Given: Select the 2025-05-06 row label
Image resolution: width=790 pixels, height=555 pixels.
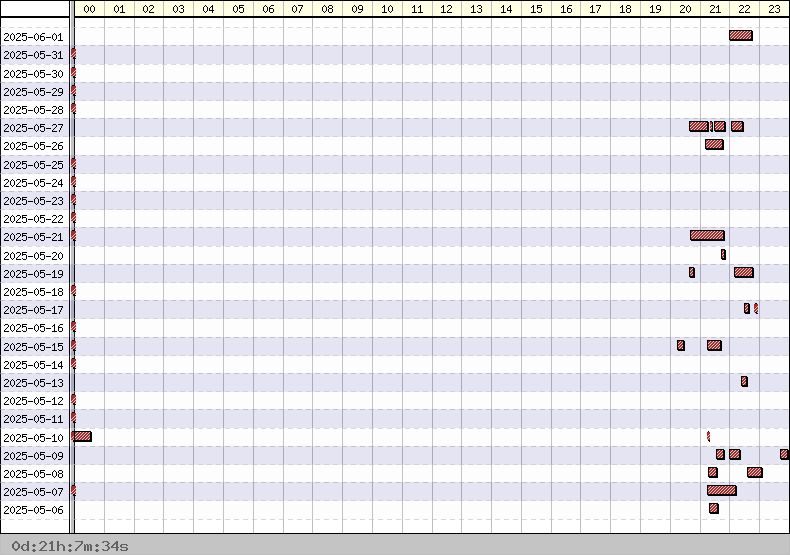Looking at the screenshot, I should point(33,511).
